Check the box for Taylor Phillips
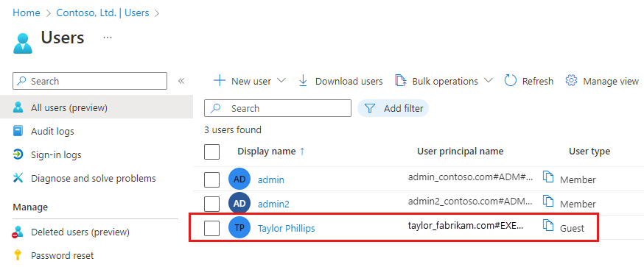This screenshot has width=644, height=267. (212, 229)
